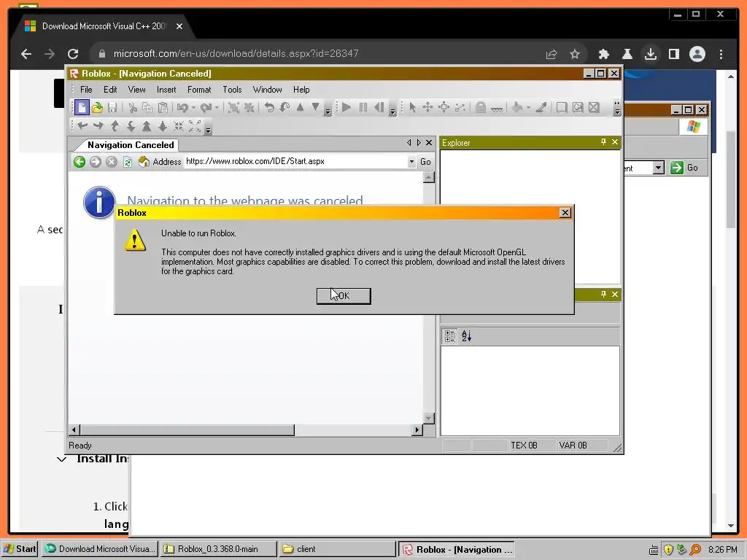
Task: Click the Ungroup selection icon
Action: (x=249, y=108)
